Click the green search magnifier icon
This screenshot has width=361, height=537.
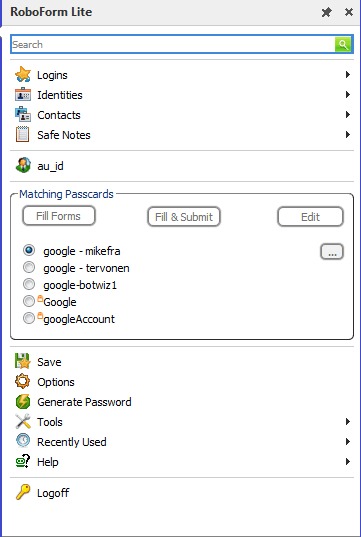[x=343, y=44]
